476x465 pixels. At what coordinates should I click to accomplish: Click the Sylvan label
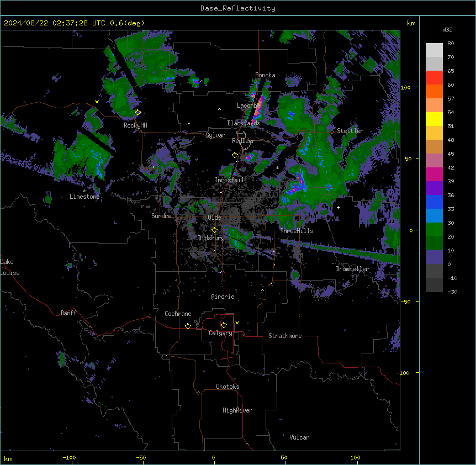tap(215, 135)
